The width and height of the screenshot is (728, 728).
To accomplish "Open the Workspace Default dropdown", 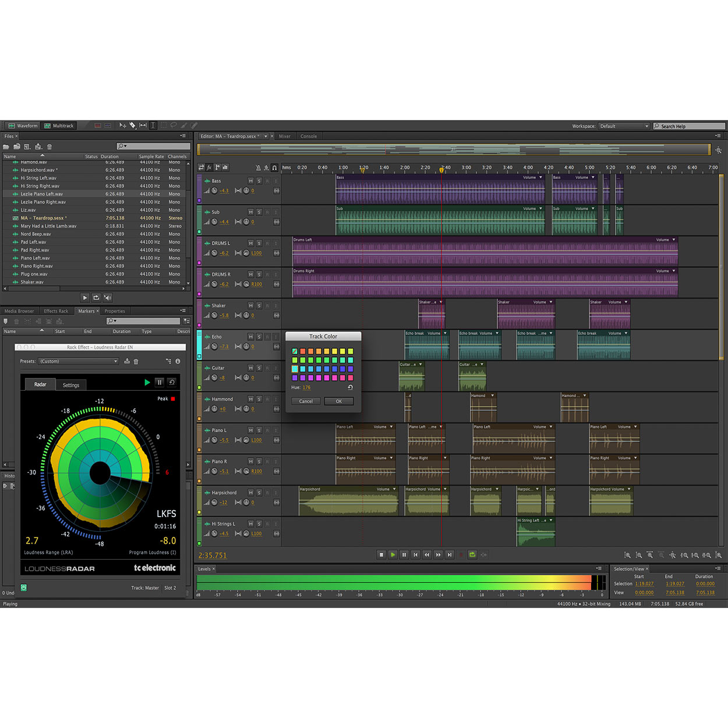I will coord(624,126).
